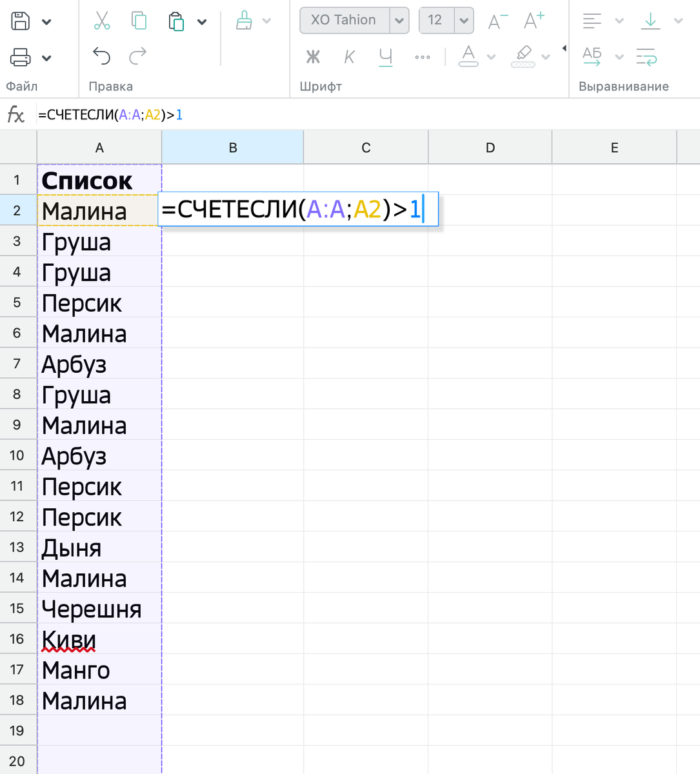Image resolution: width=700 pixels, height=774 pixels.
Task: Click the Список header cell
Action: coord(99,180)
